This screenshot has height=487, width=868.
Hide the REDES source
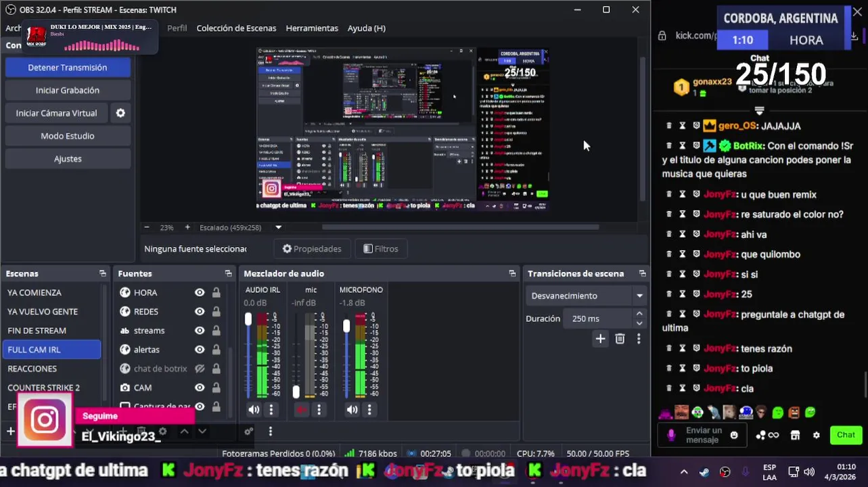tap(200, 311)
